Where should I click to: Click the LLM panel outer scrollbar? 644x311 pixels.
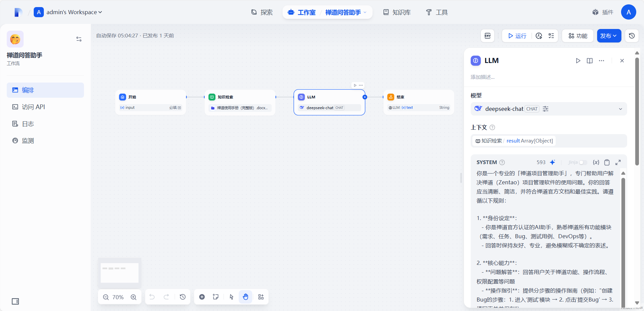637,111
